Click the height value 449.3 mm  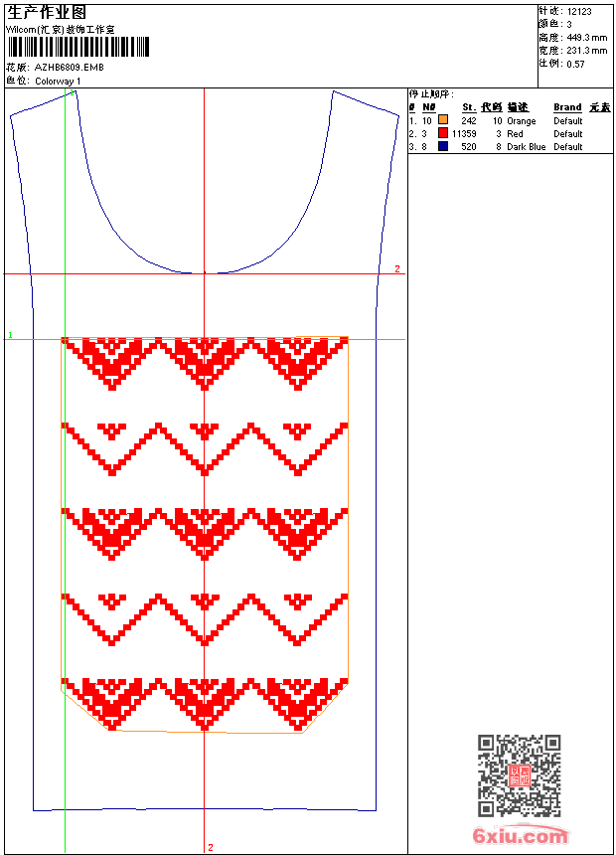pos(586,38)
